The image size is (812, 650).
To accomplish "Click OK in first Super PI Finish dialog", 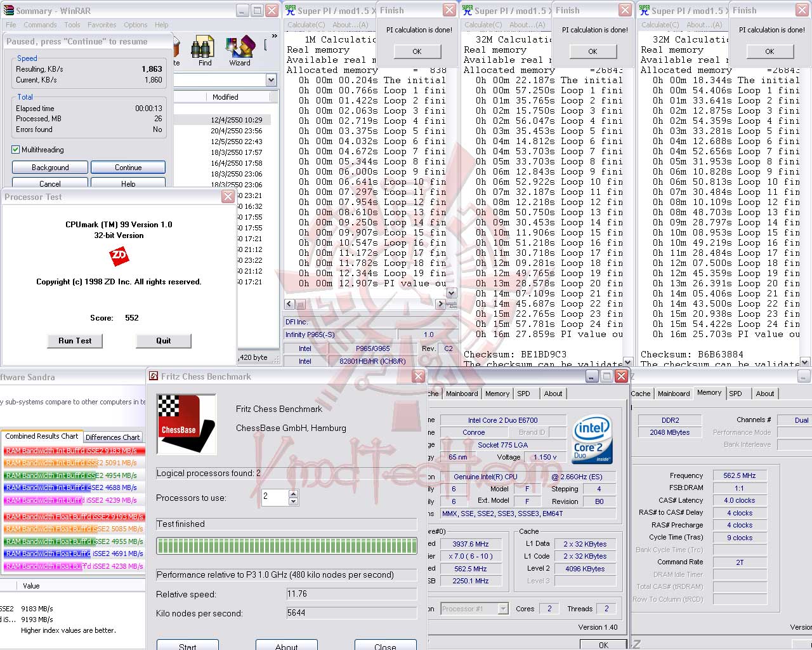I will (417, 51).
